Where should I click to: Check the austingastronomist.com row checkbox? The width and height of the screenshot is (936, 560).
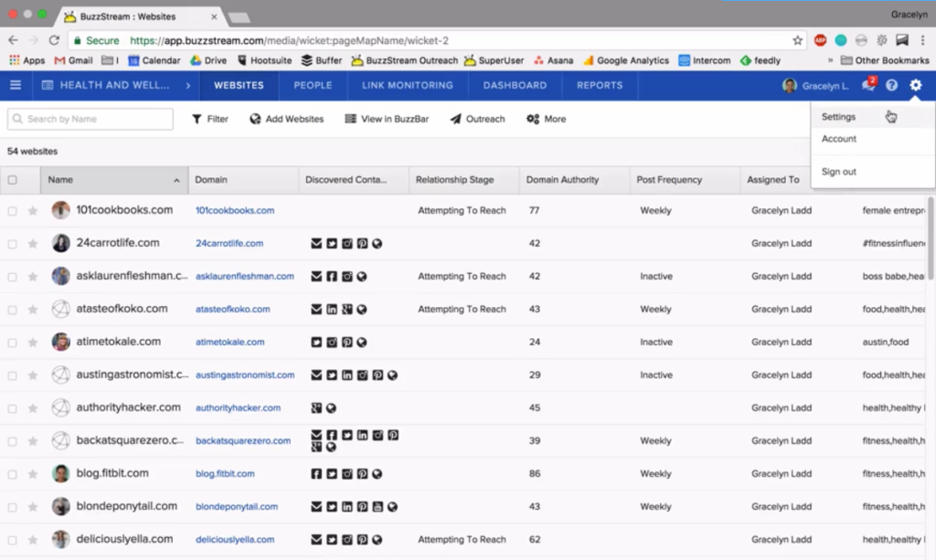[12, 375]
